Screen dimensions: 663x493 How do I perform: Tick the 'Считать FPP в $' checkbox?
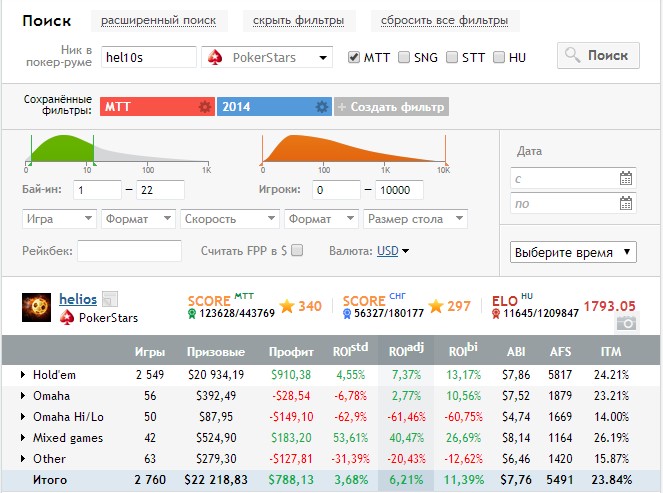297,251
